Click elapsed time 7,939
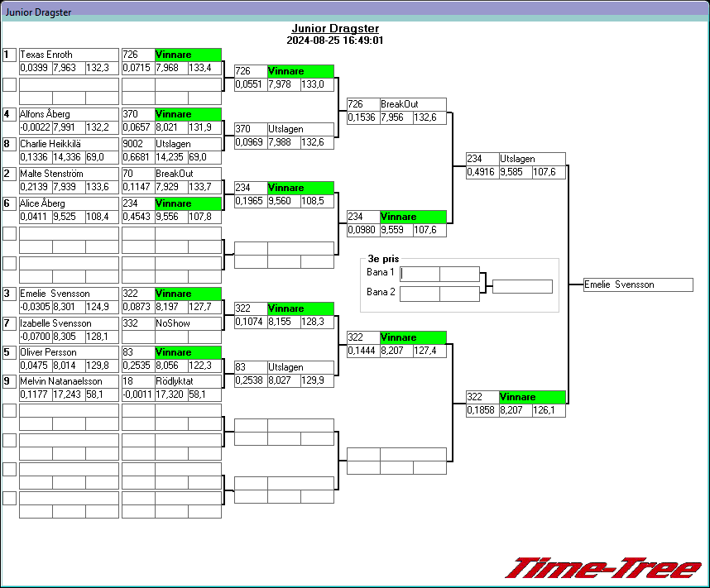 tap(69, 188)
